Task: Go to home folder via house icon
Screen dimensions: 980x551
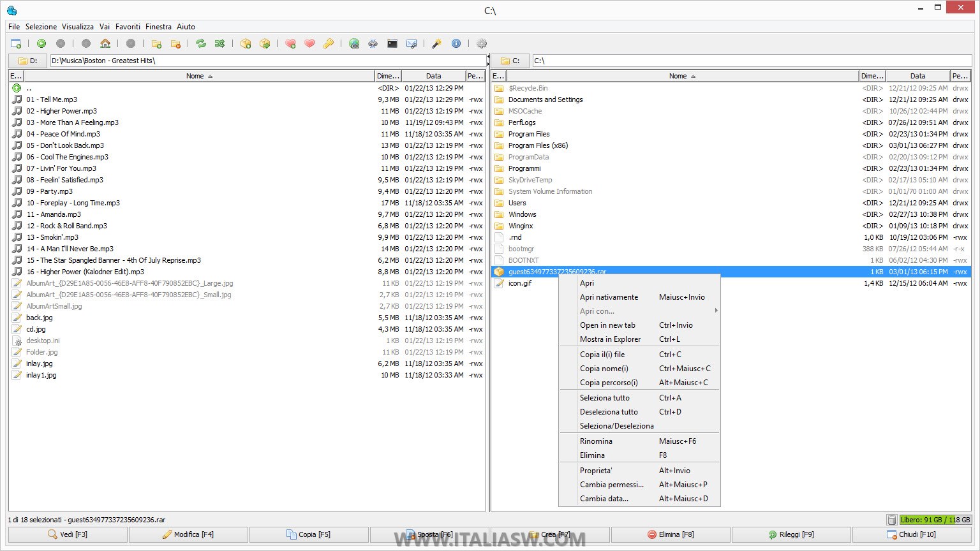Action: click(x=105, y=43)
